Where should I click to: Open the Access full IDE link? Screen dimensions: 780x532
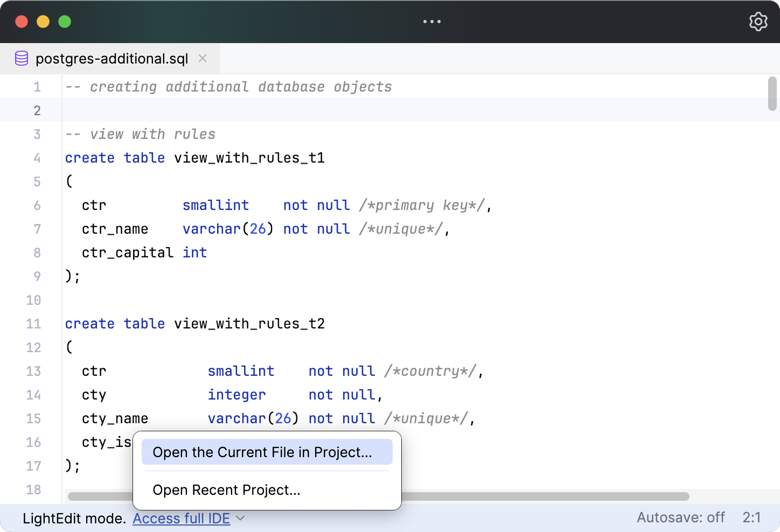pos(181,518)
